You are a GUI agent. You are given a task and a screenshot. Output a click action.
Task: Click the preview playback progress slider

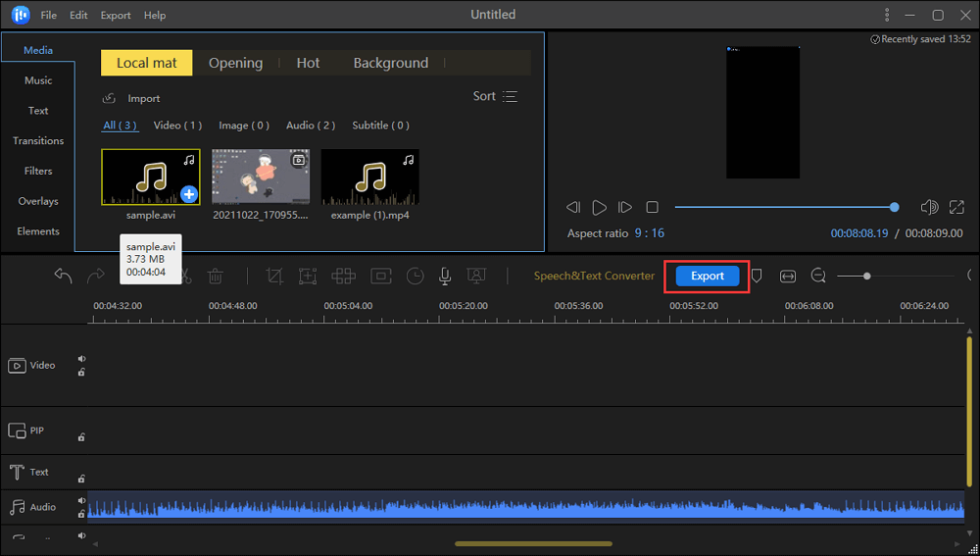pyautogui.click(x=784, y=207)
